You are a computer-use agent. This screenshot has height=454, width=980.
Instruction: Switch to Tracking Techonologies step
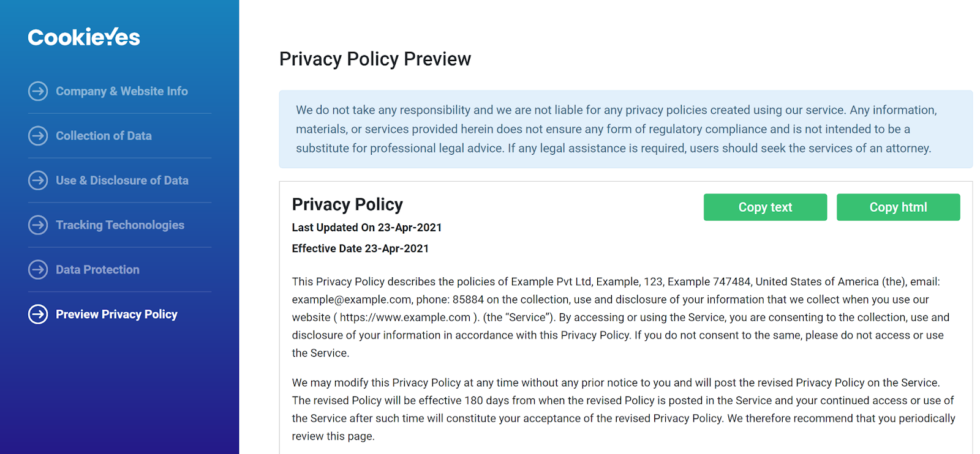click(120, 225)
